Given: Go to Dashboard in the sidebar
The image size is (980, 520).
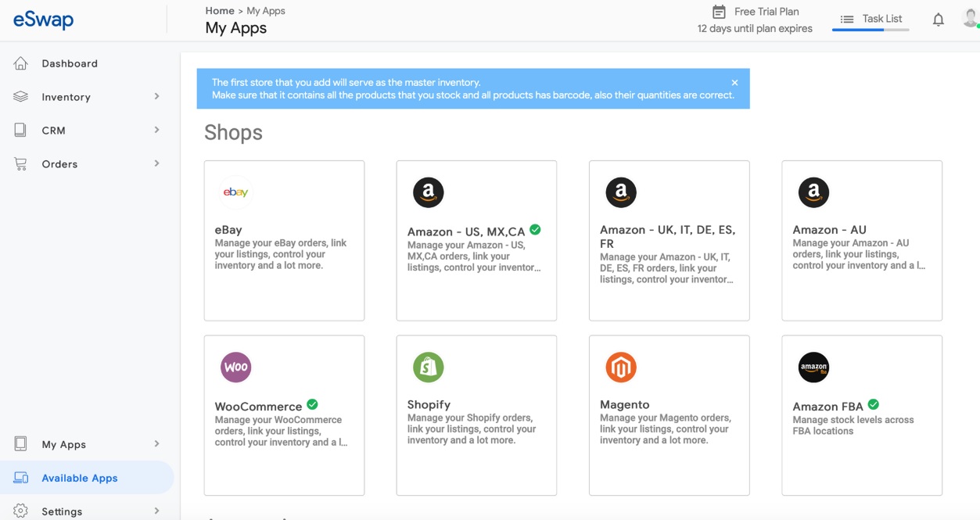Looking at the screenshot, I should tap(70, 63).
